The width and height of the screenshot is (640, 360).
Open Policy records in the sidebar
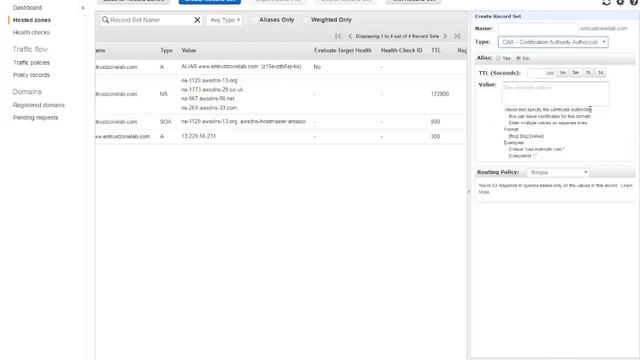(31, 75)
